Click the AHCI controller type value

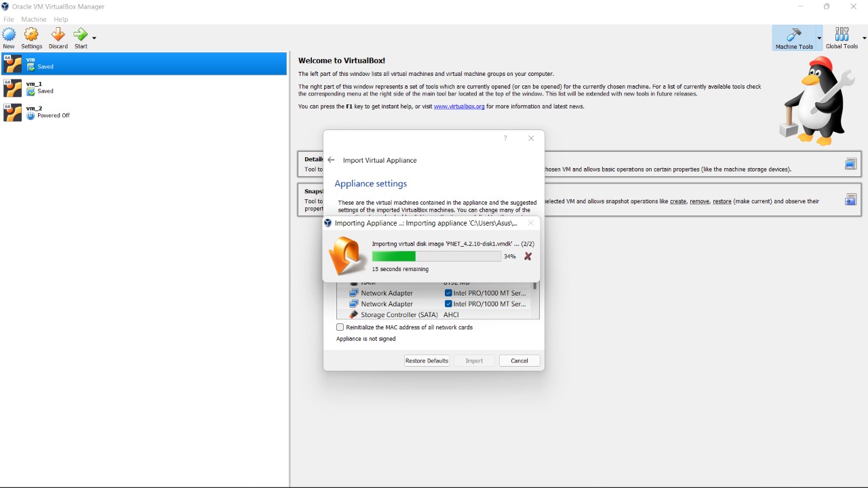pos(451,314)
